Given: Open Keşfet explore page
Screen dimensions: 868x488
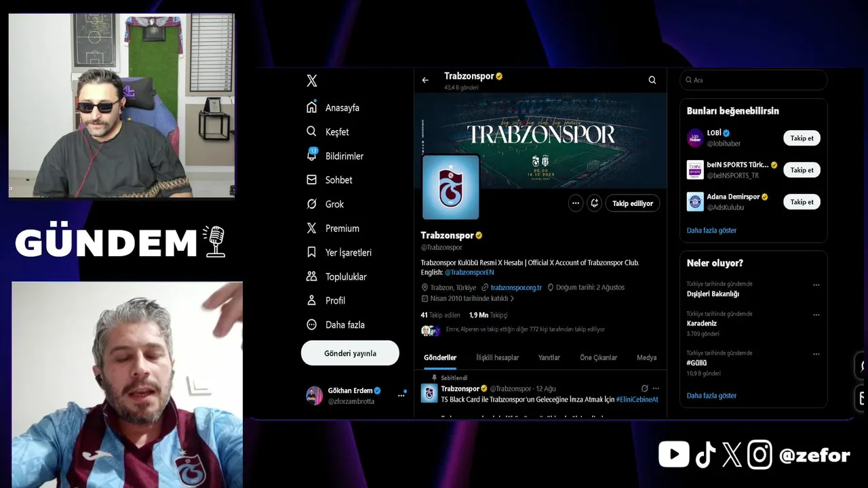Looking at the screenshot, I should tap(328, 131).
